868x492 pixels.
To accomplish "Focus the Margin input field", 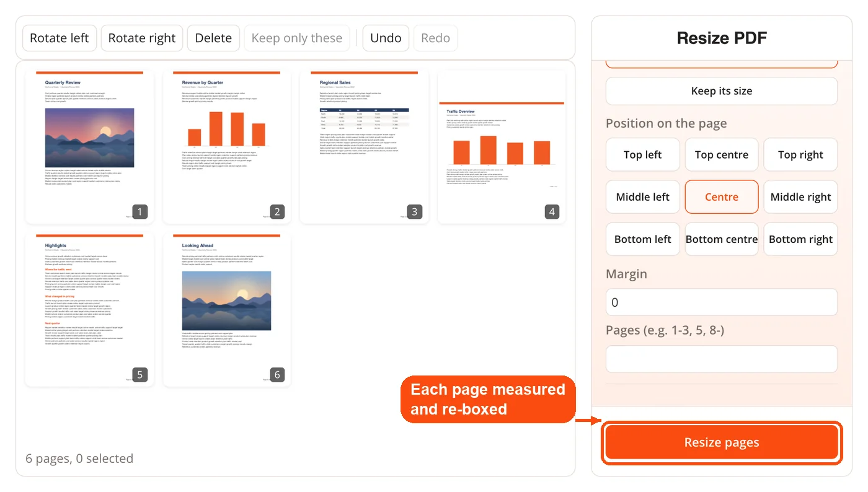I will pyautogui.click(x=722, y=302).
